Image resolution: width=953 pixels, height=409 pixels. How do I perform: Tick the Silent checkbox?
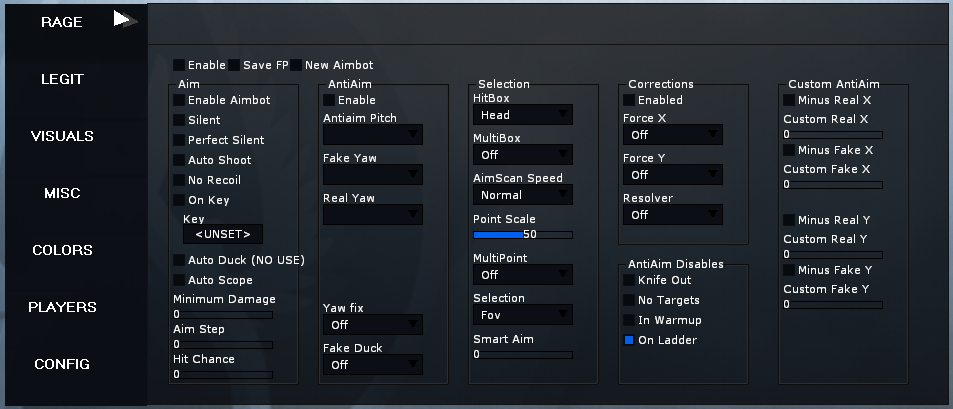click(x=179, y=120)
